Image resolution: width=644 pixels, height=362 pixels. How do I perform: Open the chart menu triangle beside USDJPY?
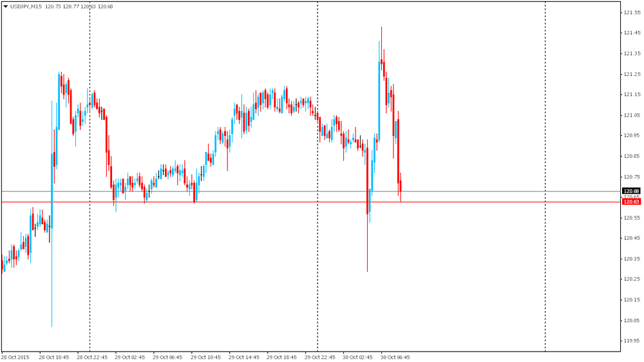(6, 6)
